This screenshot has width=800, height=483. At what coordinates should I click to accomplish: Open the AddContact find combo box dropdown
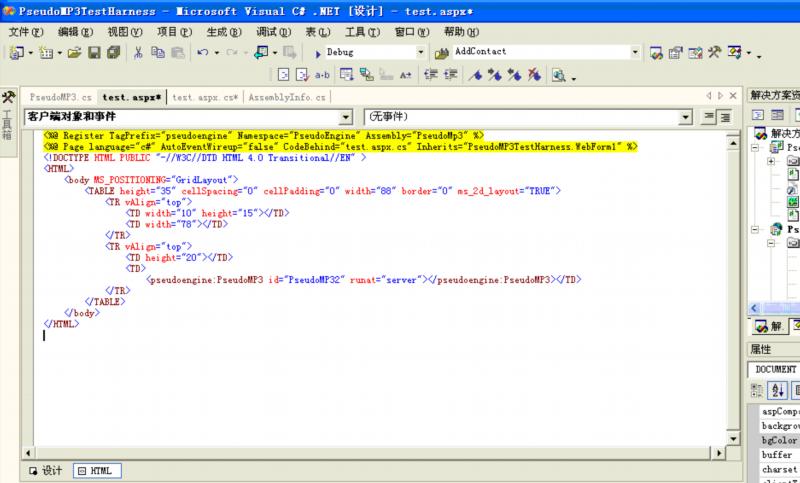(635, 52)
